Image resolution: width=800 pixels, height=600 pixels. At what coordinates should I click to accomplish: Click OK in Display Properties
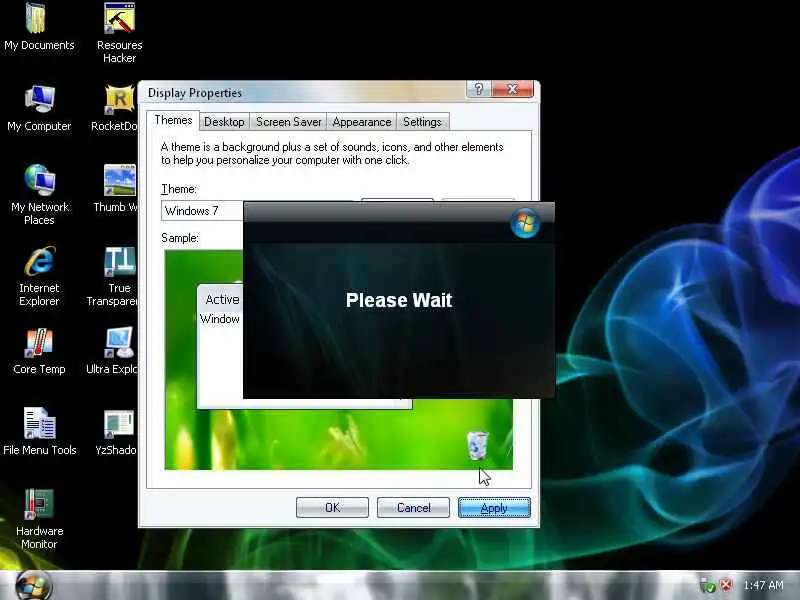pyautogui.click(x=332, y=508)
